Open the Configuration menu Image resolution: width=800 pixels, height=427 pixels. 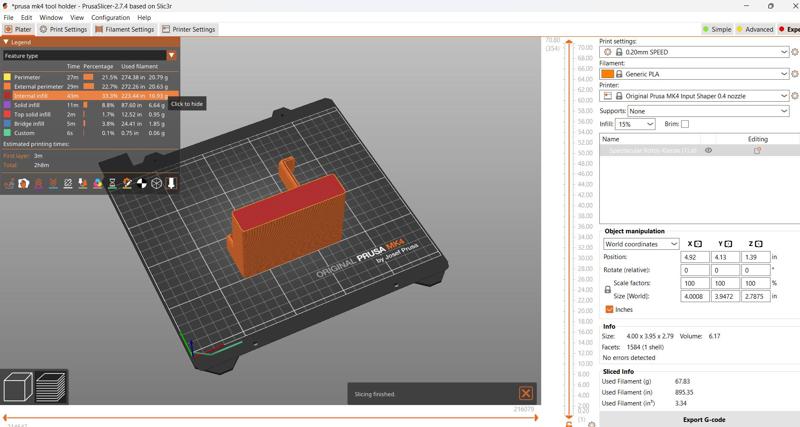point(110,18)
